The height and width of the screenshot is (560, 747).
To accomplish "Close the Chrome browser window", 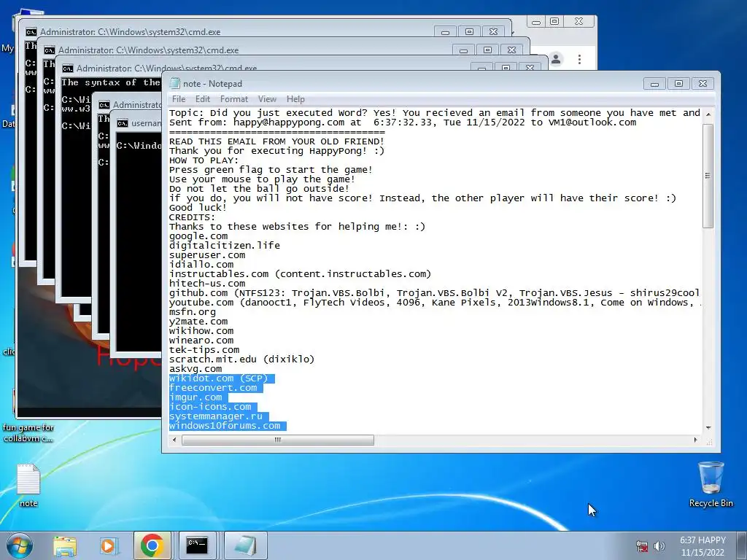I will 578,21.
